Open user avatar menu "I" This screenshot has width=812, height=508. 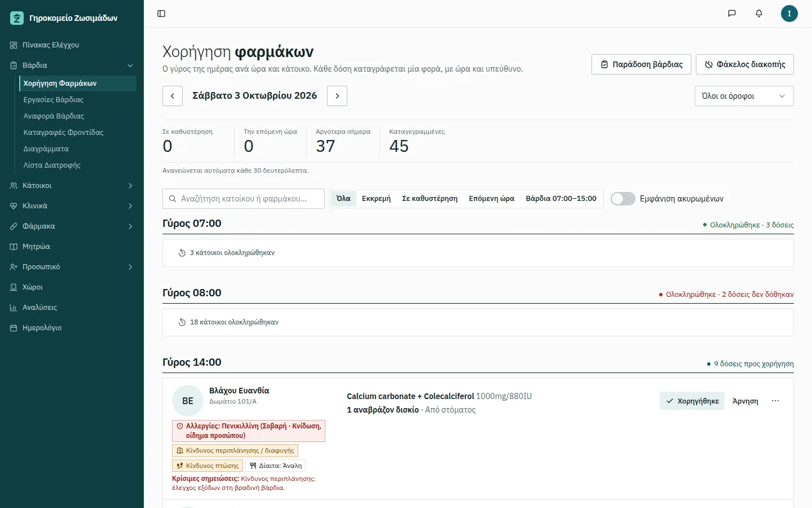click(x=789, y=14)
